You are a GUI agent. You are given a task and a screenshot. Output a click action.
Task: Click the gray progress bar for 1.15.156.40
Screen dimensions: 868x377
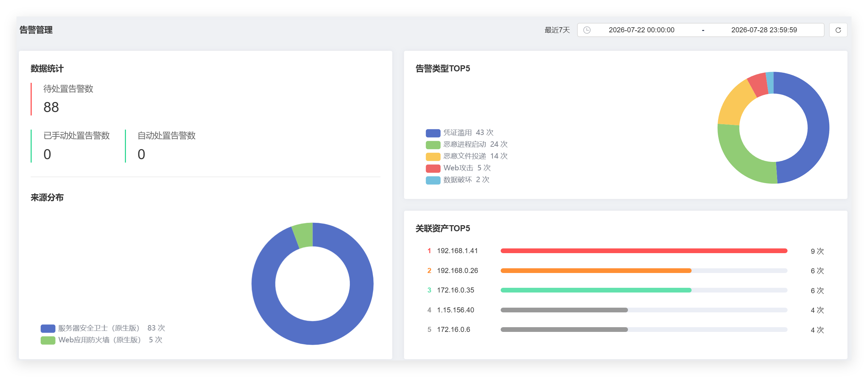[564, 310]
